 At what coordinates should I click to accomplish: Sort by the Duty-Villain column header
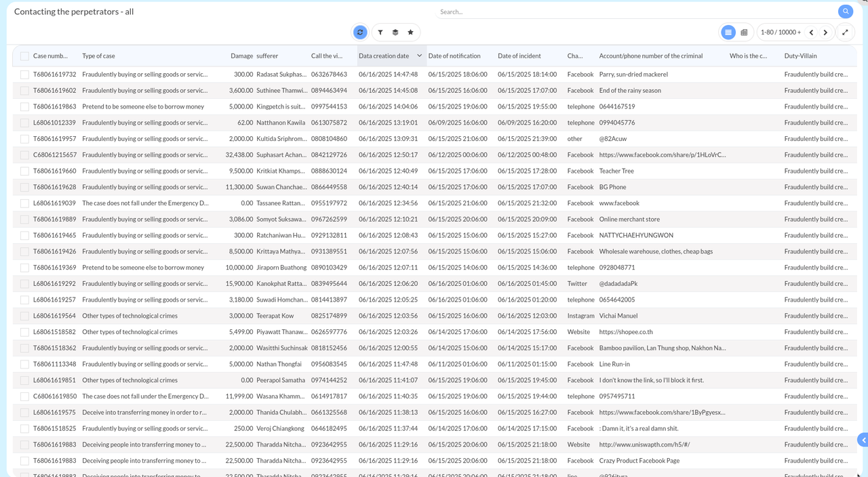(801, 56)
